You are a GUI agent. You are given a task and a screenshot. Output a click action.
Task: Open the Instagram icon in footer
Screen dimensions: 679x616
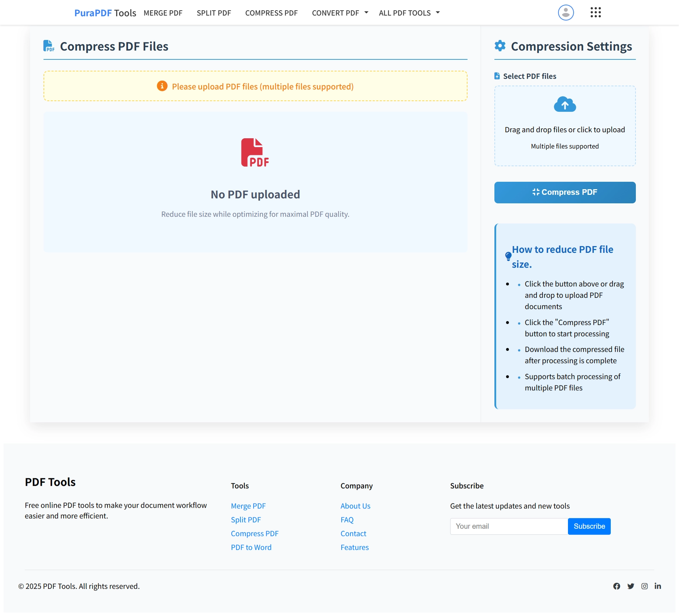pyautogui.click(x=644, y=586)
